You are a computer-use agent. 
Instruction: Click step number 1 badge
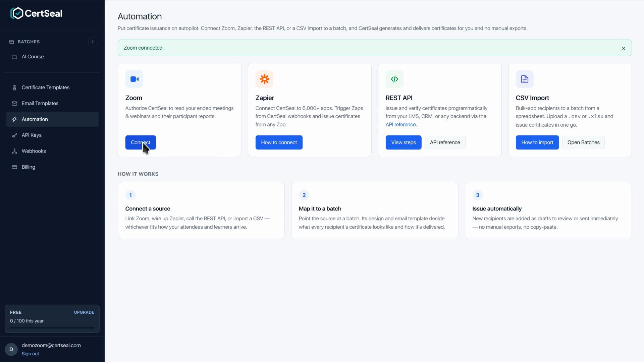click(x=130, y=195)
